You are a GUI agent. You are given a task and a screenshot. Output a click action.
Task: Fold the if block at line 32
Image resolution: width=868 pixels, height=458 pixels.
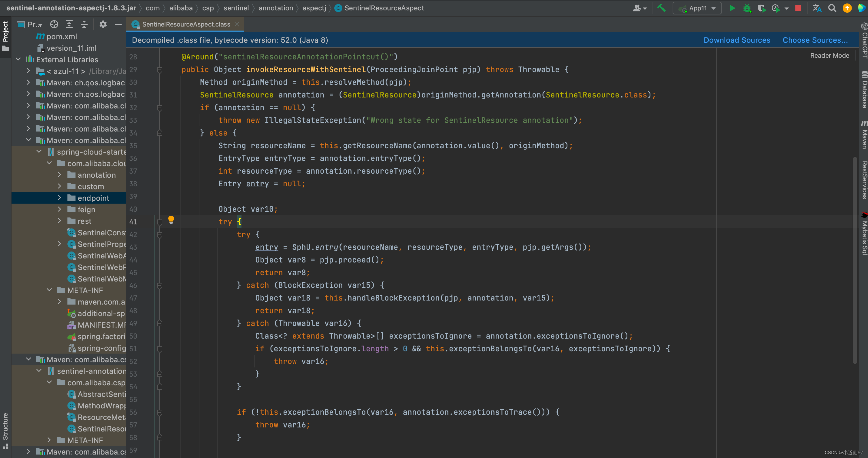[160, 108]
